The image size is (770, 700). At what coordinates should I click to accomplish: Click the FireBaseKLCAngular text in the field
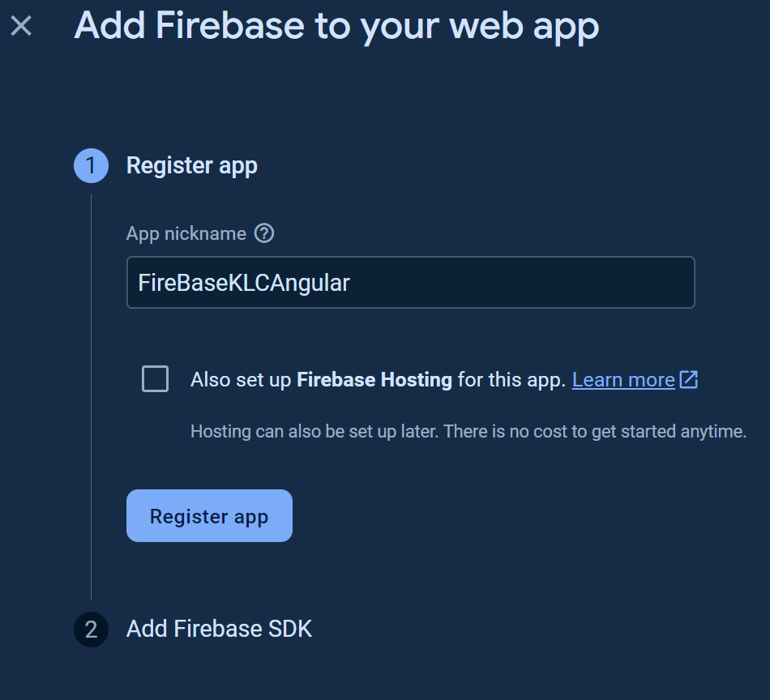pos(244,283)
